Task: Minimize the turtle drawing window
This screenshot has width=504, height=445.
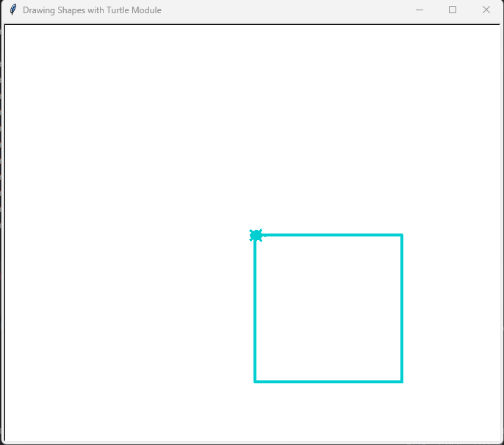Action: coord(420,10)
